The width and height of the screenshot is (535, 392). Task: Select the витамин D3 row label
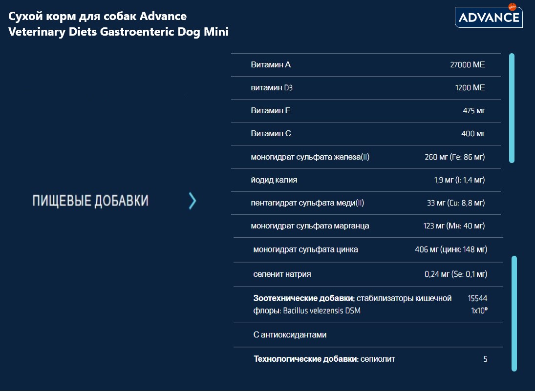(x=272, y=87)
